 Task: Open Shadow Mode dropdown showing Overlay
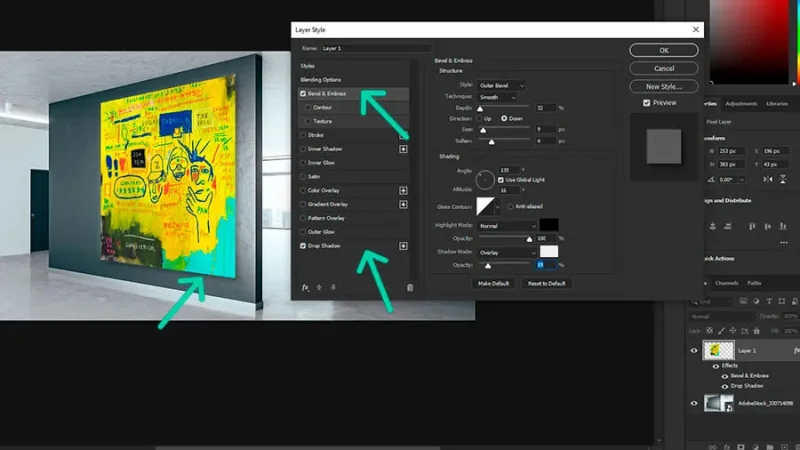507,253
